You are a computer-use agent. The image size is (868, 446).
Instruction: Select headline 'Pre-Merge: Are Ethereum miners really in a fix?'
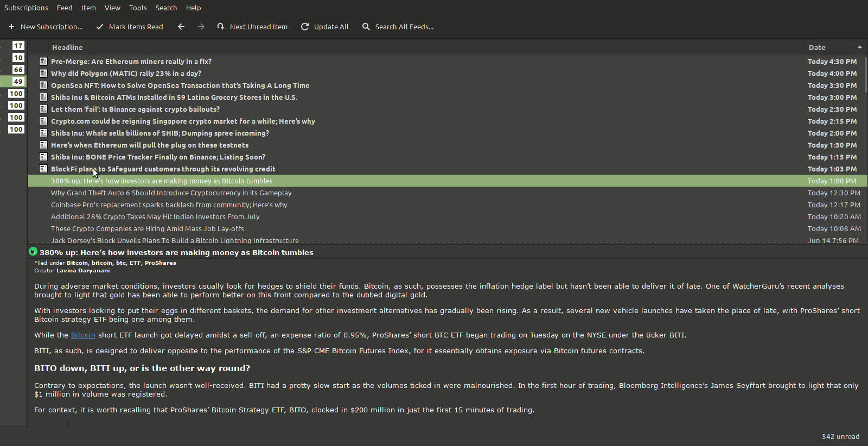click(131, 61)
